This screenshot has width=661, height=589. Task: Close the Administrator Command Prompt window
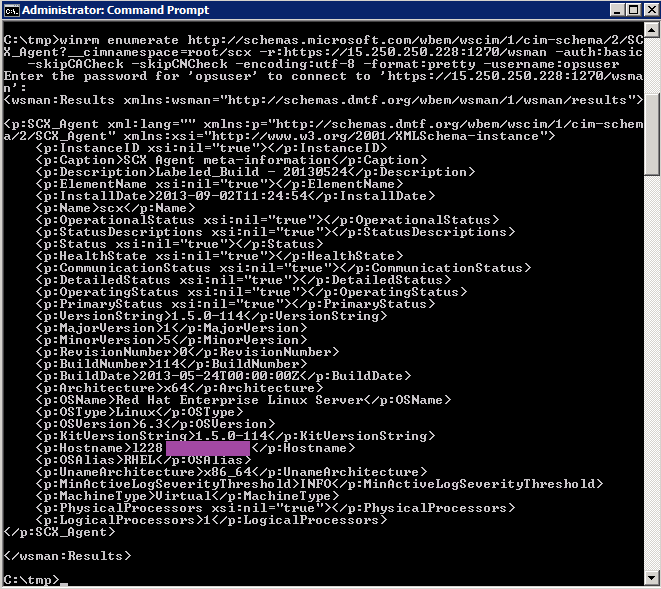pos(651,10)
